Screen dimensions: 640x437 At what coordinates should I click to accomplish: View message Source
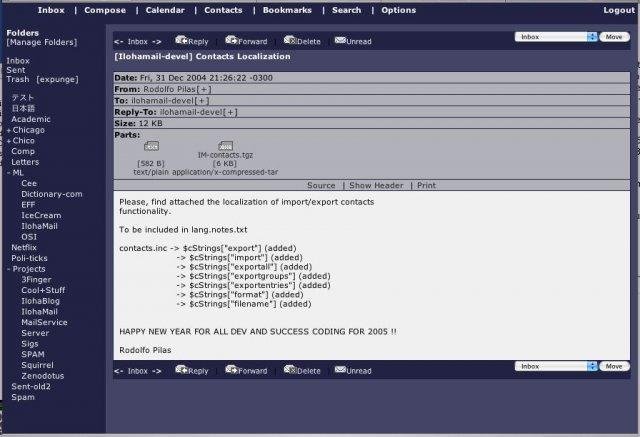[x=321, y=185]
